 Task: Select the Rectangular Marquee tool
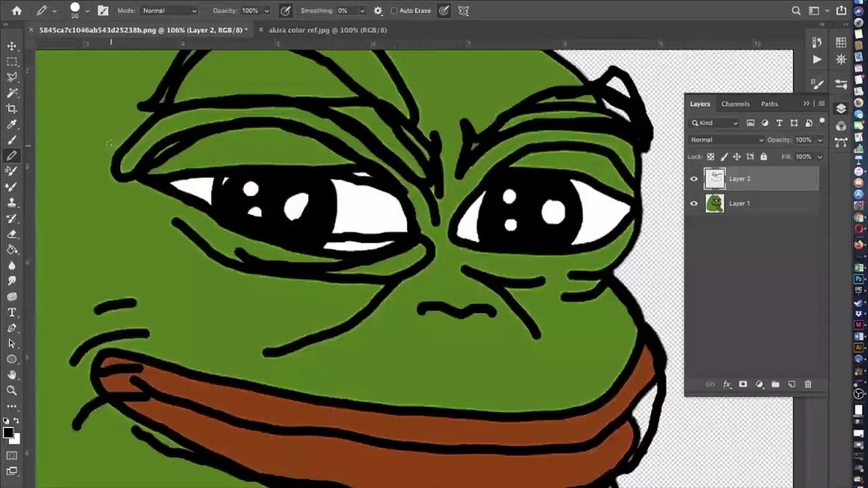[x=12, y=62]
